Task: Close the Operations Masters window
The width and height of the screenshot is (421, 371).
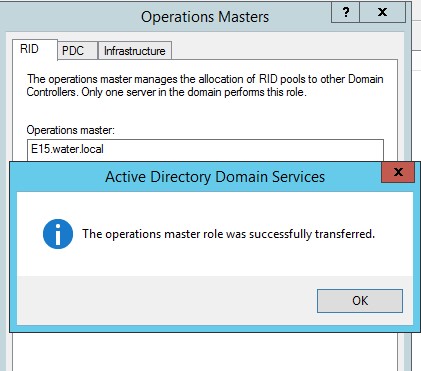Action: 382,12
